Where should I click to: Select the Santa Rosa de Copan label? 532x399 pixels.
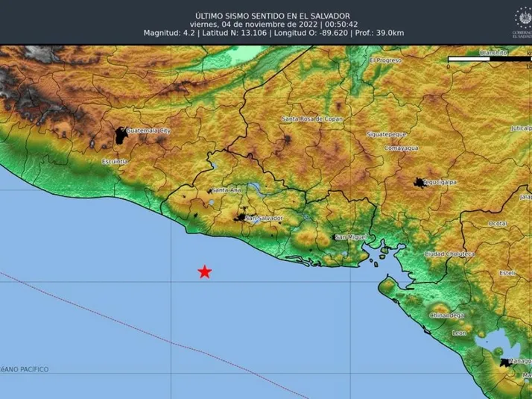(x=311, y=119)
